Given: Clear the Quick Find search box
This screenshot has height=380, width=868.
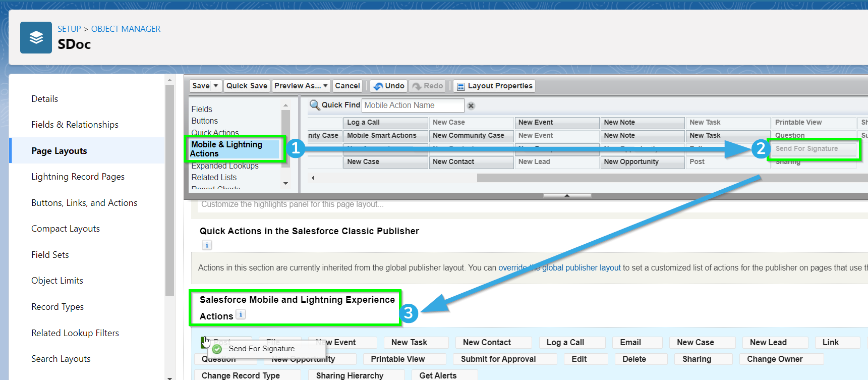Looking at the screenshot, I should 471,106.
